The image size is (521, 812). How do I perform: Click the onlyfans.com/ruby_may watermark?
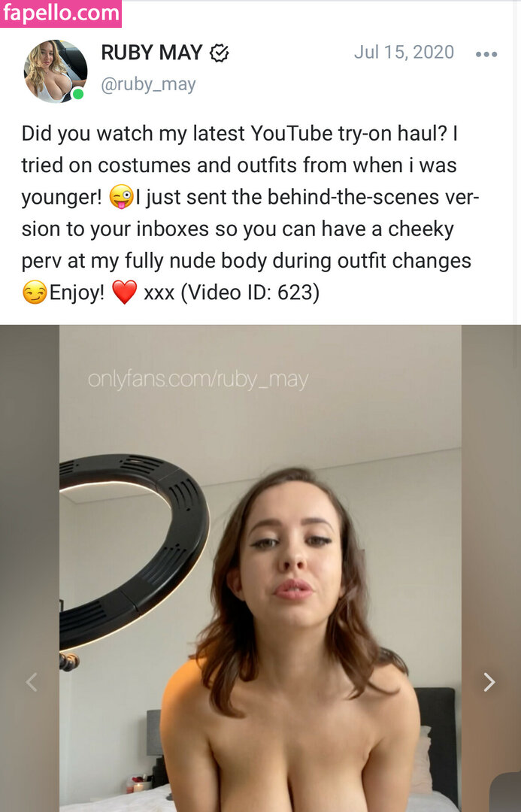(198, 380)
